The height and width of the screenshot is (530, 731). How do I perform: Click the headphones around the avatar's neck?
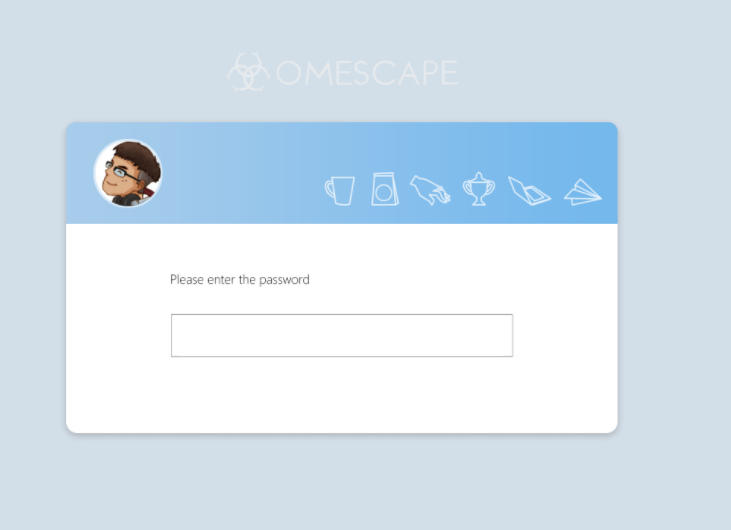coord(128,200)
